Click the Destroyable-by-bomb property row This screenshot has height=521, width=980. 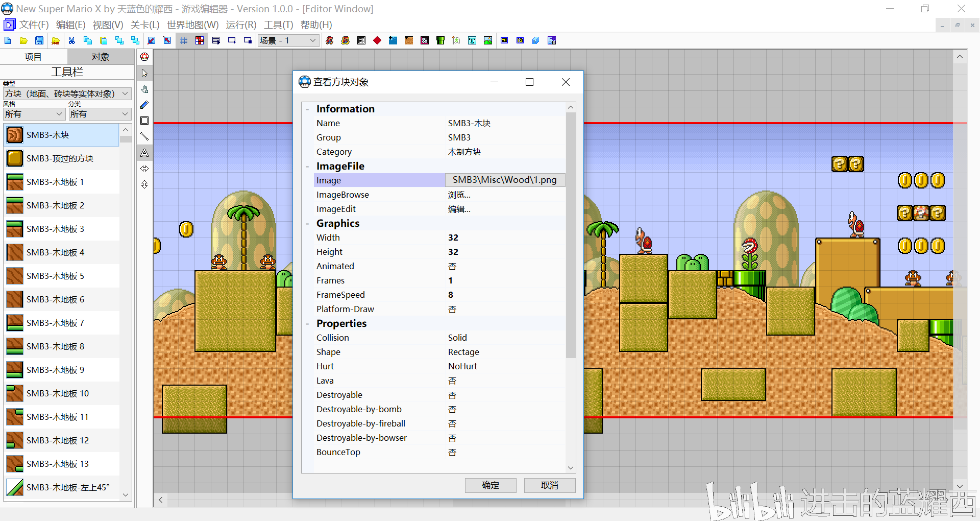[440, 409]
